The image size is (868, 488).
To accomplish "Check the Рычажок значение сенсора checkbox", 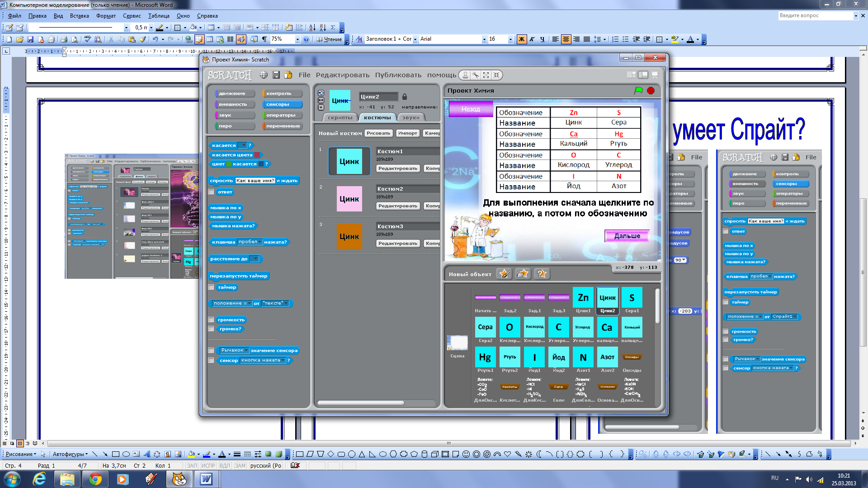I will point(211,351).
